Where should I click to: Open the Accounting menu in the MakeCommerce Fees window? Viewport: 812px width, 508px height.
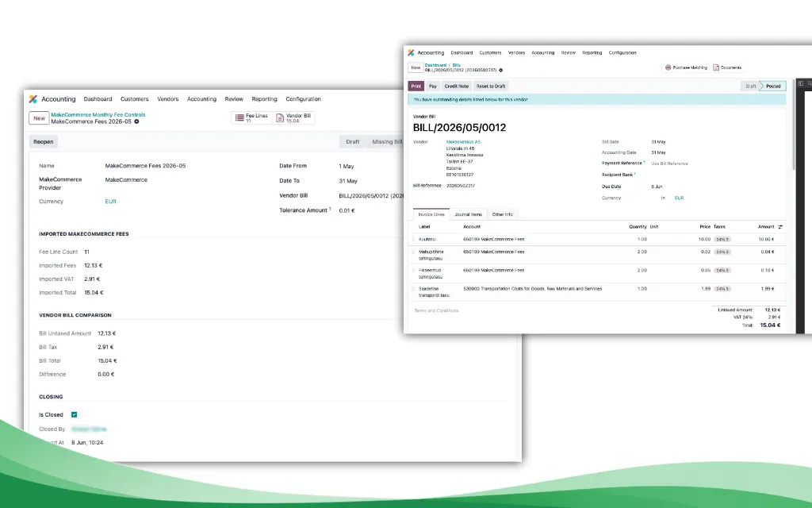coord(201,99)
